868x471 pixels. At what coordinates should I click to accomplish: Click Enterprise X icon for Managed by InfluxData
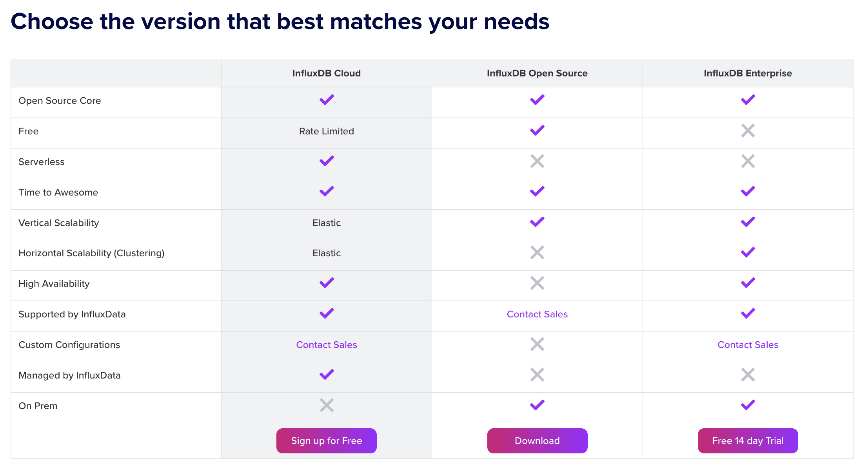748,375
